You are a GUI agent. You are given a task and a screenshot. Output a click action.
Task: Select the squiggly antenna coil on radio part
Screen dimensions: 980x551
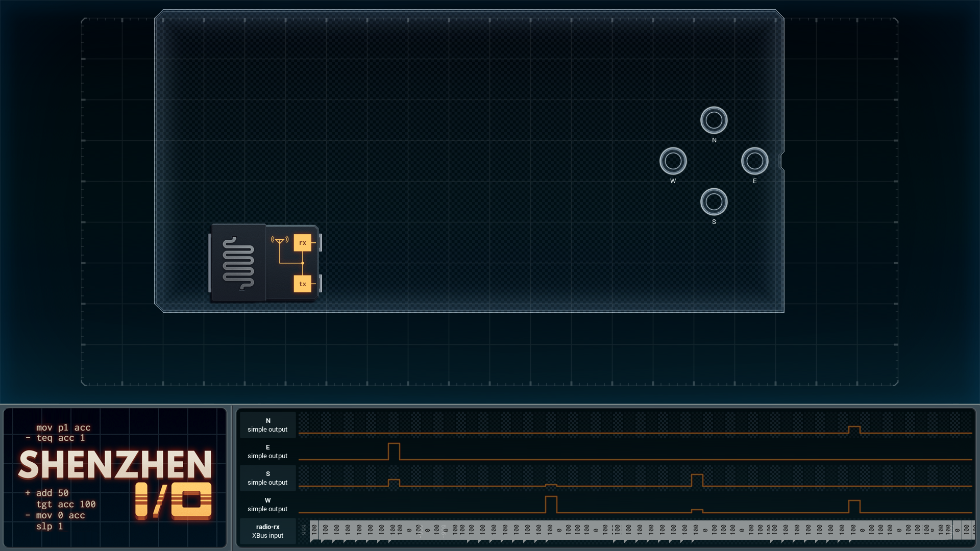[238, 263]
